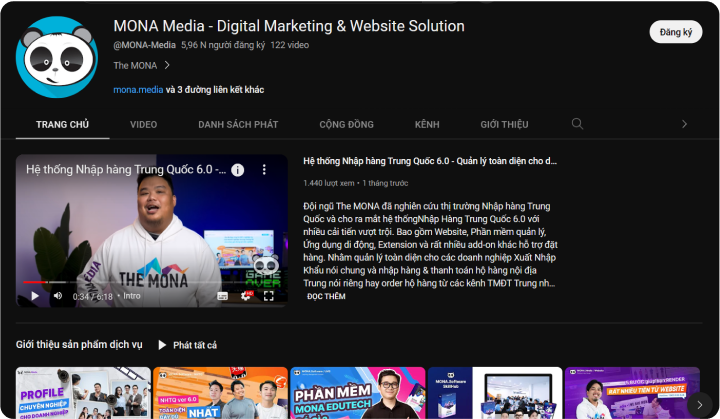The height and width of the screenshot is (419, 720).
Task: Open the GIỚI THIỆU tab
Action: [504, 125]
